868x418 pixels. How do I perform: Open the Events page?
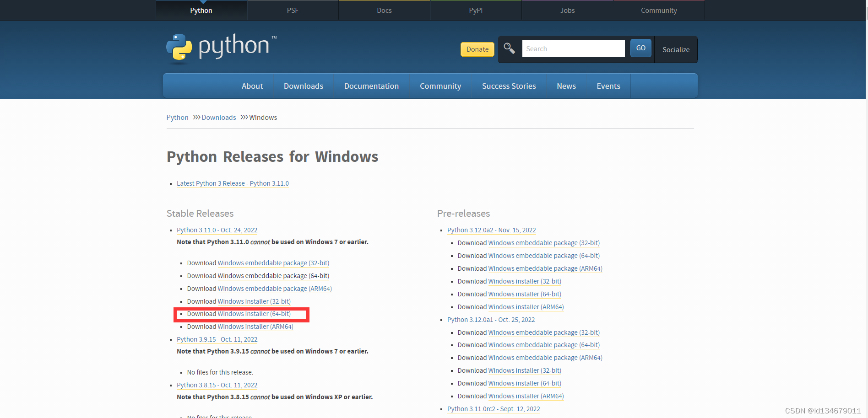(608, 86)
